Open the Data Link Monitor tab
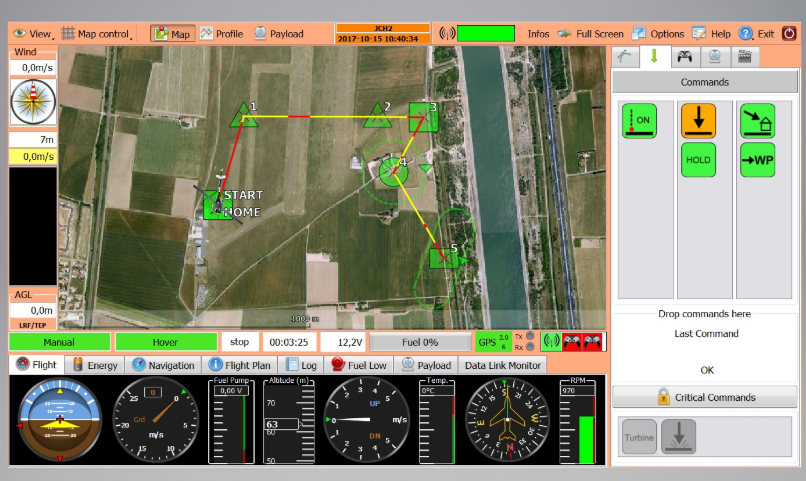This screenshot has height=481, width=806. 503,365
